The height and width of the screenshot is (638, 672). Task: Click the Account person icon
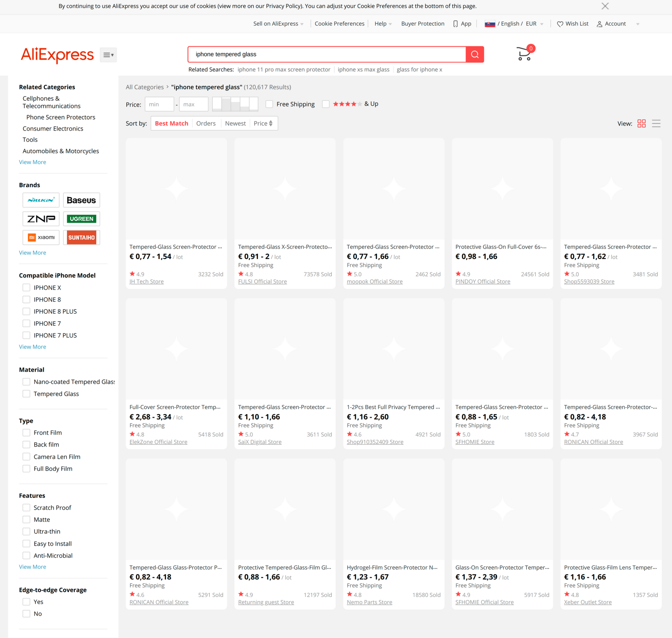click(x=599, y=24)
